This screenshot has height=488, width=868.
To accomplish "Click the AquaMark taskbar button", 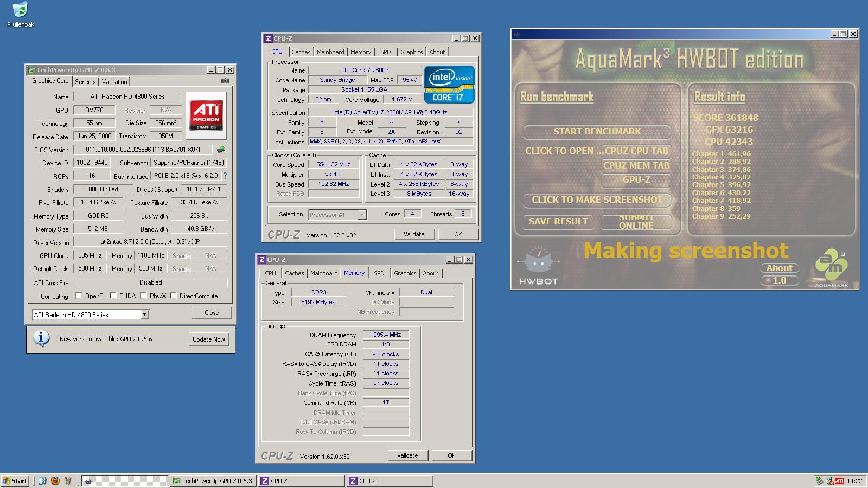I will point(125,481).
